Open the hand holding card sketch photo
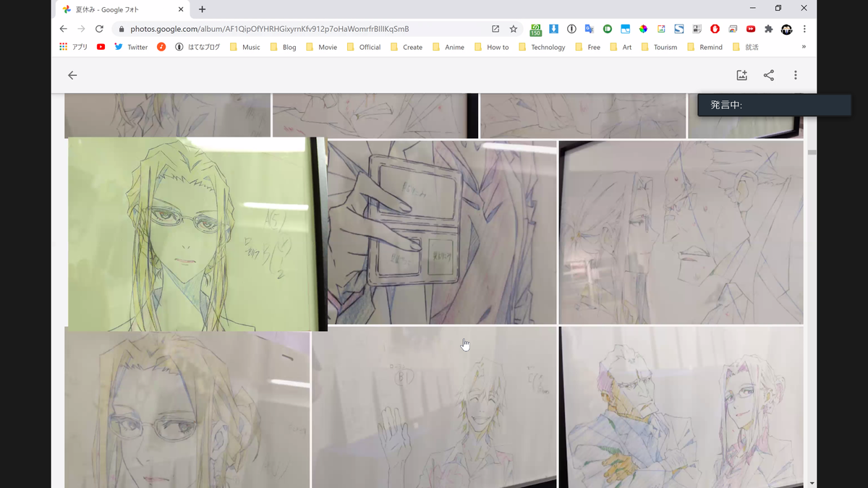The image size is (868, 488). coord(442,232)
